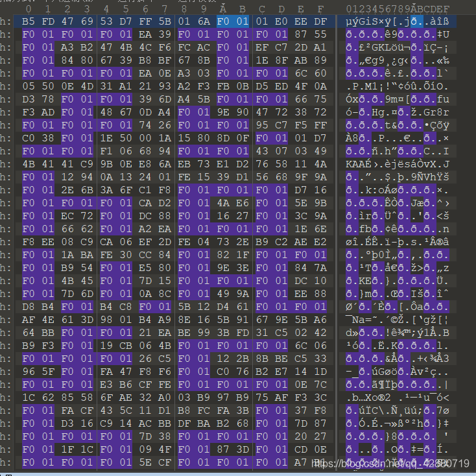The height and width of the screenshot is (476, 476).
Task: Click hex byte 7A
Action: click(x=320, y=268)
